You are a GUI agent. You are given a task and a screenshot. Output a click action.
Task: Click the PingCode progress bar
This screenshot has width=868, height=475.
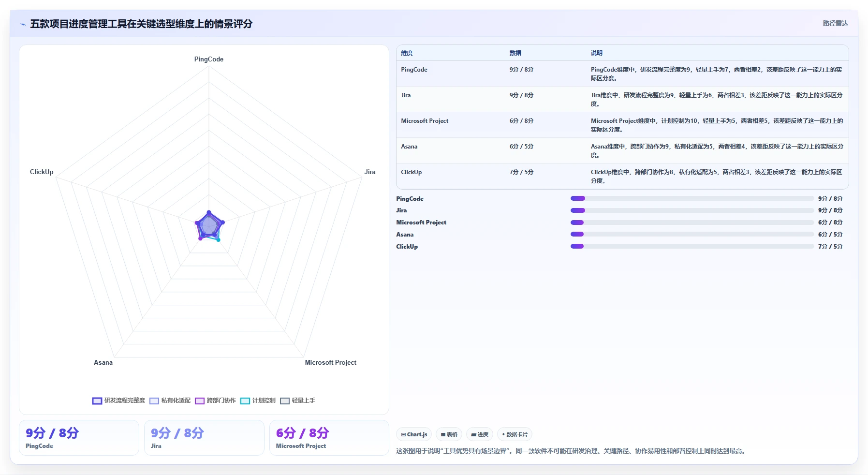pos(692,198)
